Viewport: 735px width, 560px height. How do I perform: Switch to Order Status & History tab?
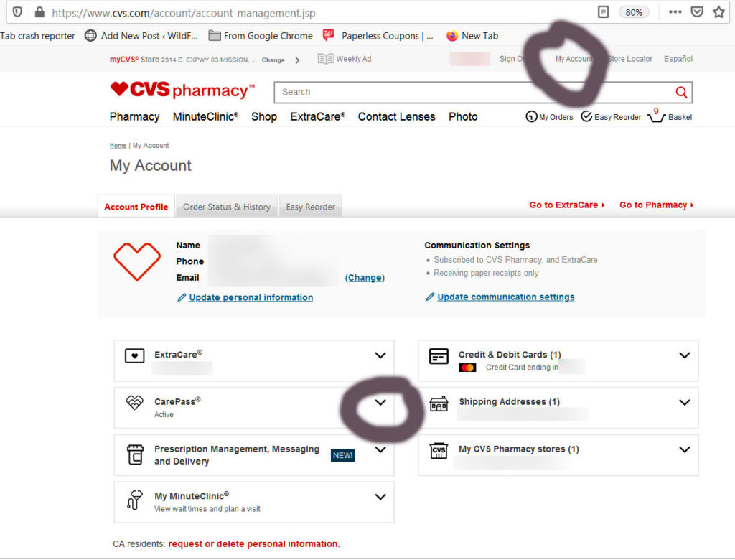coord(227,207)
